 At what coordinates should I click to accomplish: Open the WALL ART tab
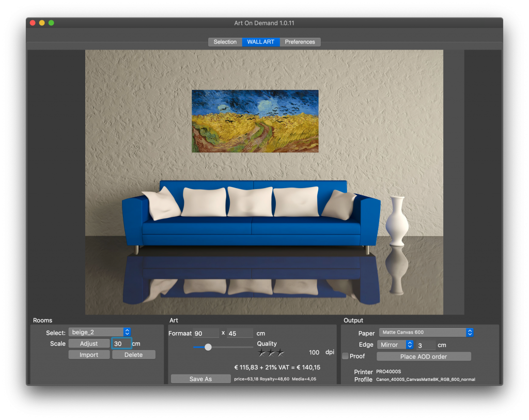261,42
